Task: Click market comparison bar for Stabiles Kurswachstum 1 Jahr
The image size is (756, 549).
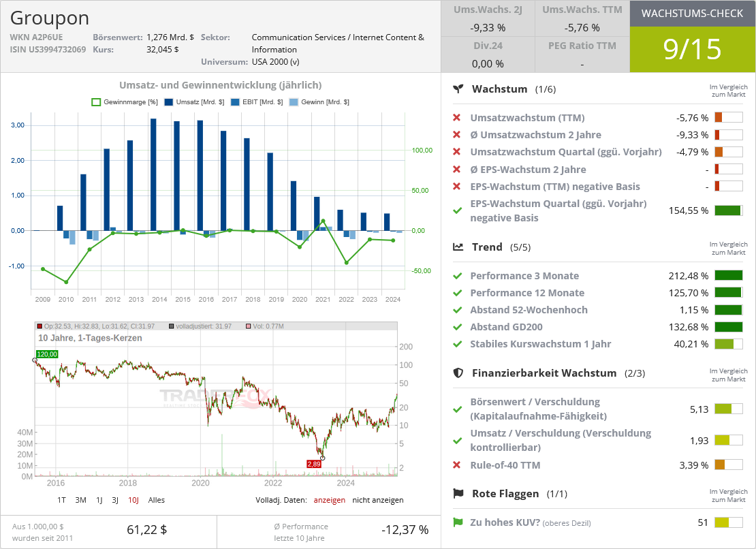Action: (729, 344)
